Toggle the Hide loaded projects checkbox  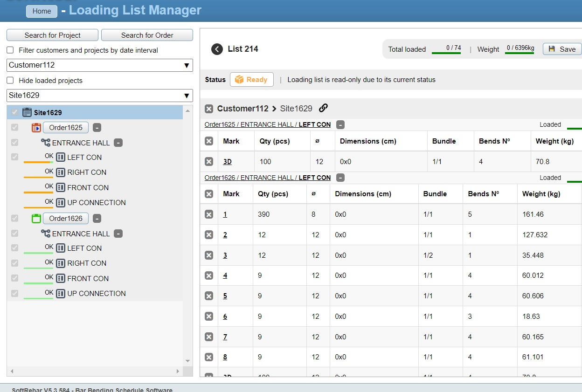pyautogui.click(x=10, y=81)
